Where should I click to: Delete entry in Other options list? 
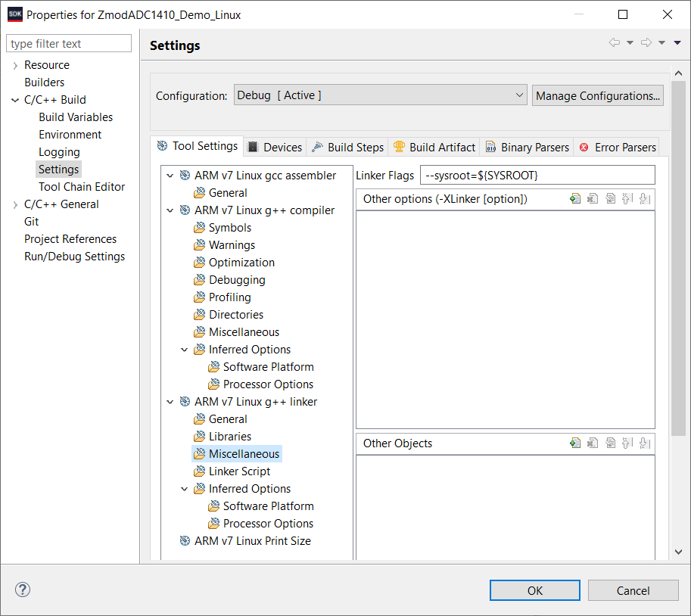[593, 199]
